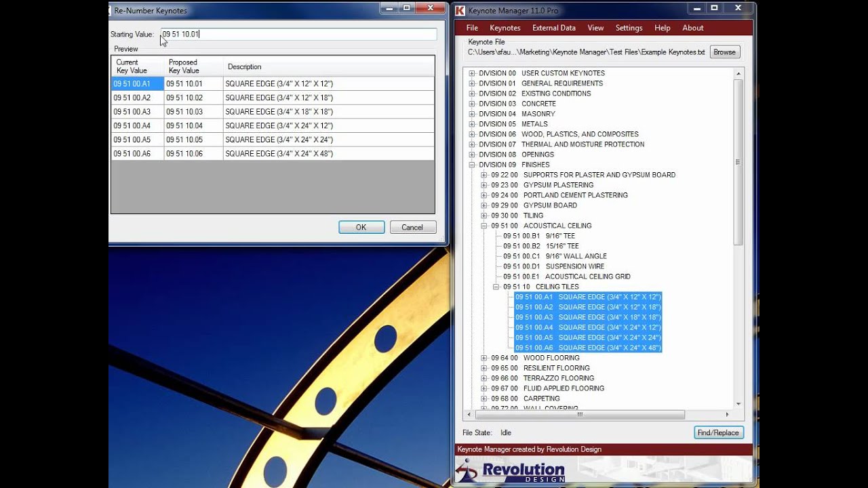Select tree item 09 51 00.A6 SQUARE EDGE

[x=588, y=348]
